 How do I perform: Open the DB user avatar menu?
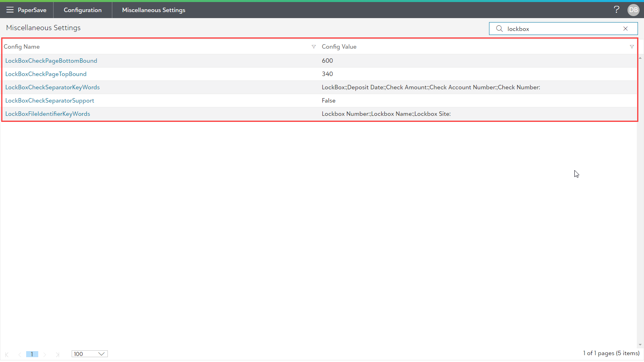633,10
